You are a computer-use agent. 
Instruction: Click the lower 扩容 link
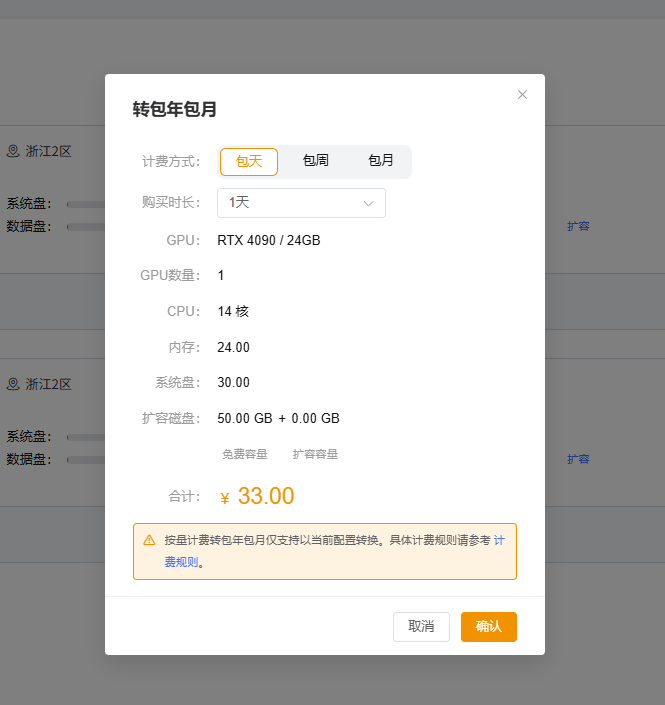[578, 459]
